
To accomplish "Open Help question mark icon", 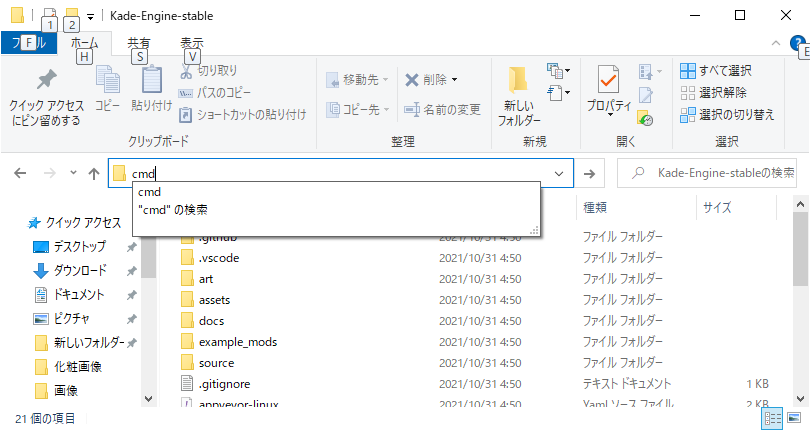I will point(797,43).
